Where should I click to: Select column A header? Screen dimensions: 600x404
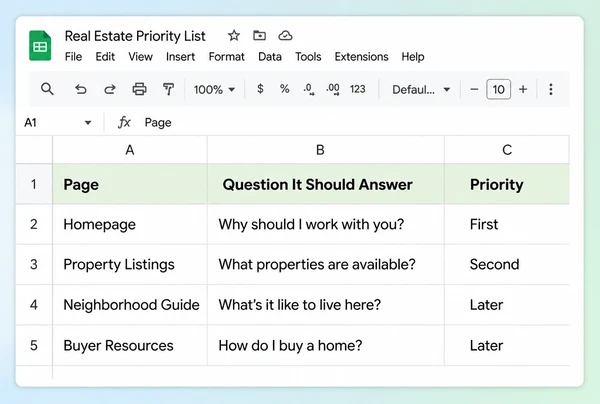130,150
